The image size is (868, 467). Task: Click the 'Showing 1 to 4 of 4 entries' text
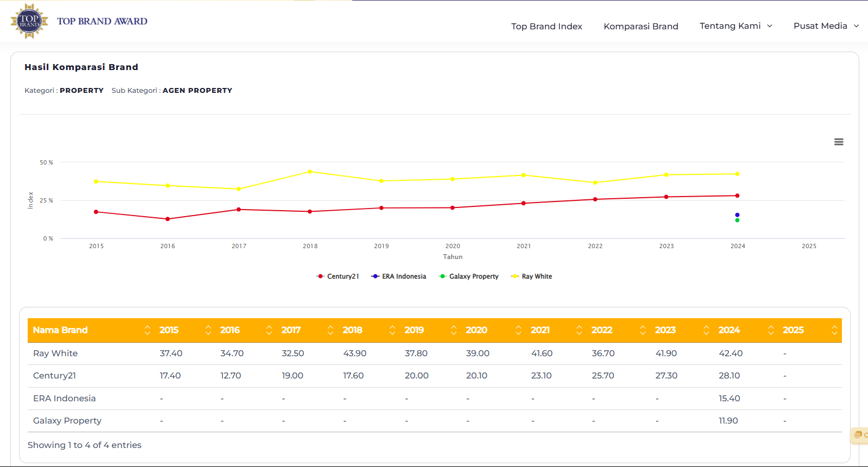[84, 445]
